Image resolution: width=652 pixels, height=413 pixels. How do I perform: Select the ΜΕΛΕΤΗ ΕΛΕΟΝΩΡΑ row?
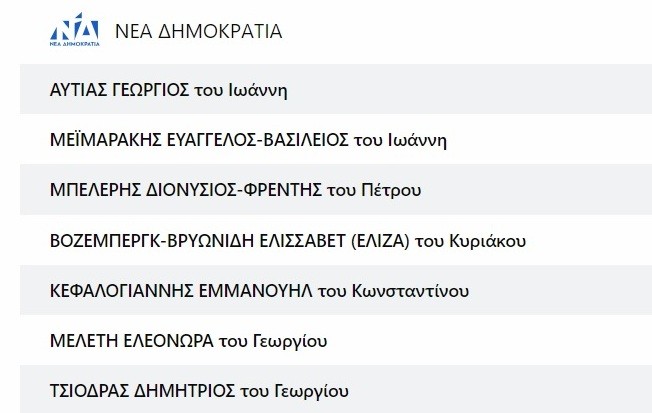tap(131, 342)
